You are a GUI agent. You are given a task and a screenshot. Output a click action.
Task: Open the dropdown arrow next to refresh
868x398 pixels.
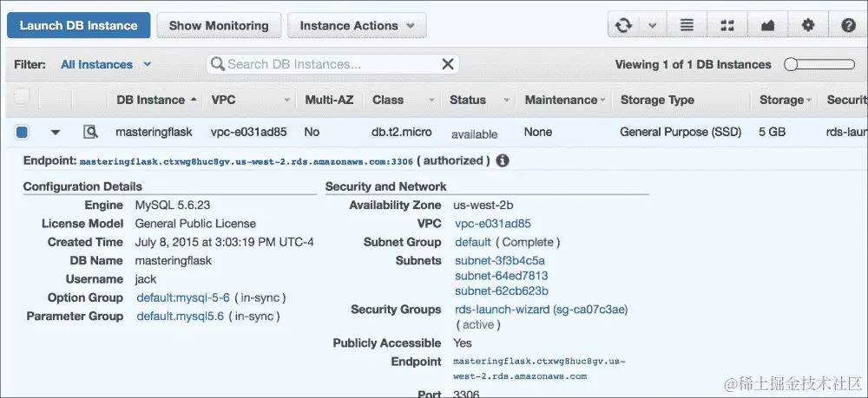click(x=653, y=26)
